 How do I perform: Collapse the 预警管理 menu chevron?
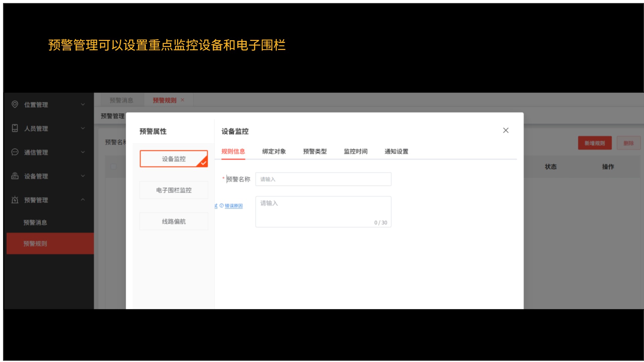pyautogui.click(x=83, y=200)
